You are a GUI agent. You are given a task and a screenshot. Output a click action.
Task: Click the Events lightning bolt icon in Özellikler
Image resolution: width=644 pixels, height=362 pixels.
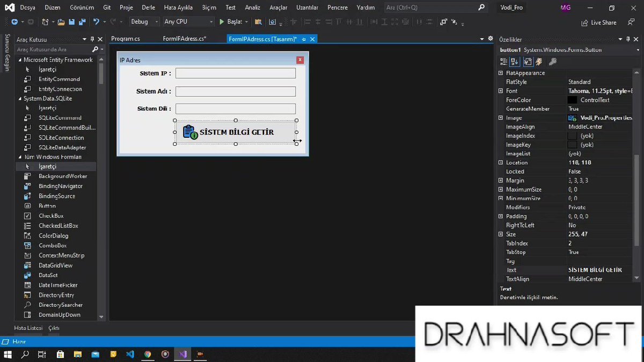[x=538, y=62]
